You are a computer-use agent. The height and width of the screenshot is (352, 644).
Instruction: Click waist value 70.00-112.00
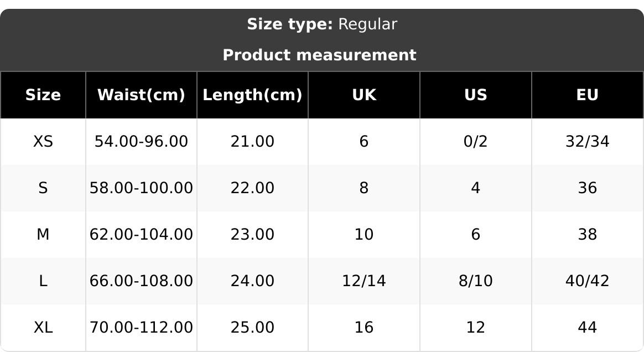coord(141,328)
